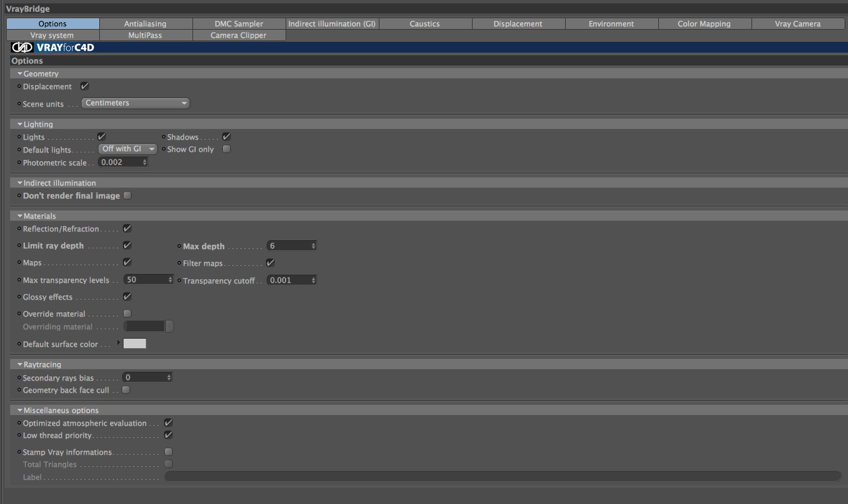Viewport: 848px width, 504px height.
Task: Switch to the Antialiasing tab
Action: point(145,24)
